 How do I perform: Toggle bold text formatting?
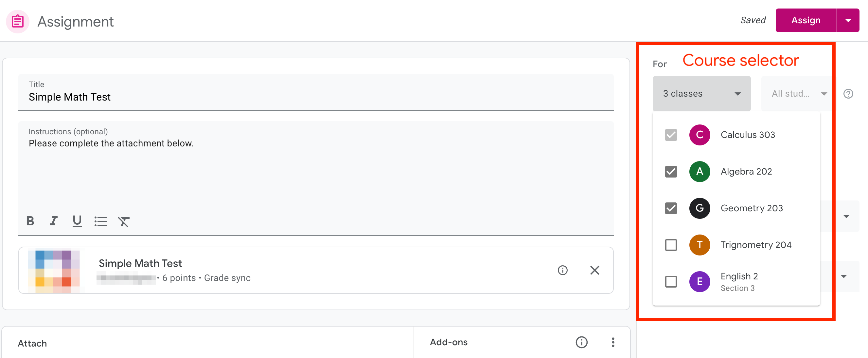pos(30,221)
